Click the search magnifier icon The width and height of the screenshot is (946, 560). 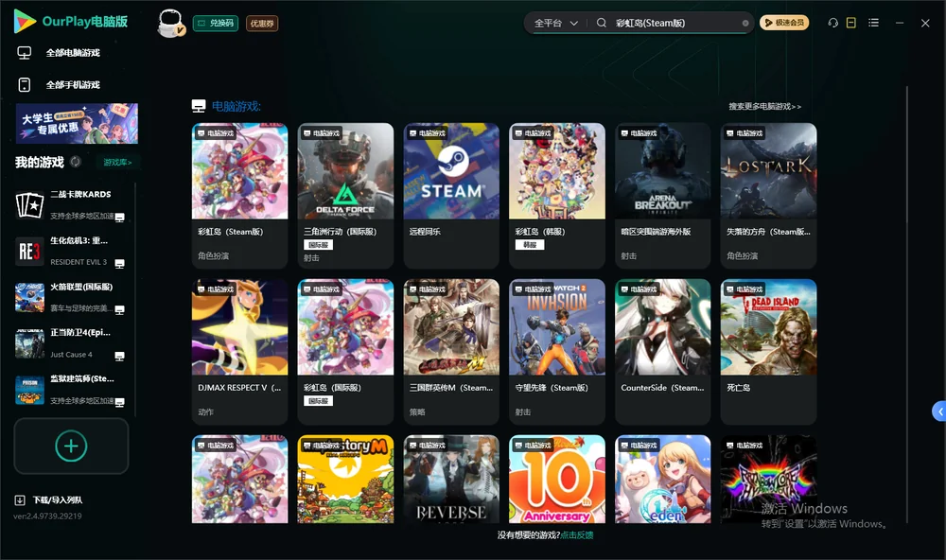(x=602, y=23)
